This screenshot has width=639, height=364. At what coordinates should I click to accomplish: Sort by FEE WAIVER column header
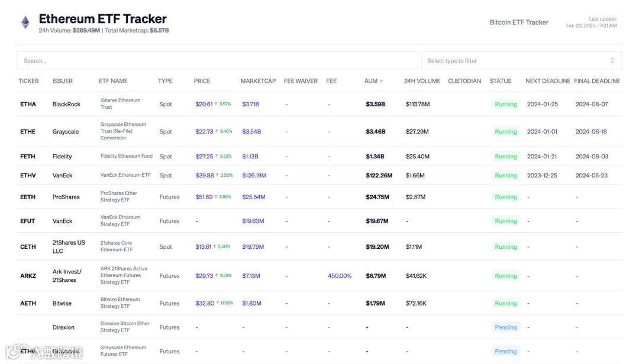pyautogui.click(x=301, y=81)
